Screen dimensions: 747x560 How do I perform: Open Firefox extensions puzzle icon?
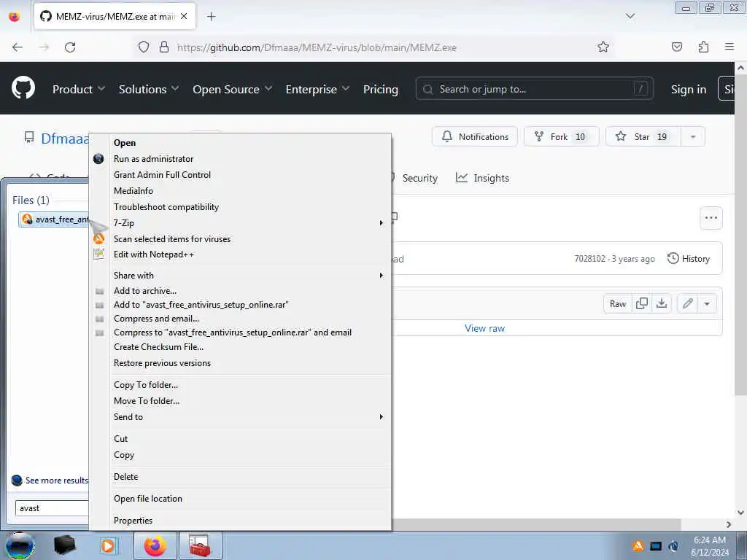pyautogui.click(x=703, y=47)
